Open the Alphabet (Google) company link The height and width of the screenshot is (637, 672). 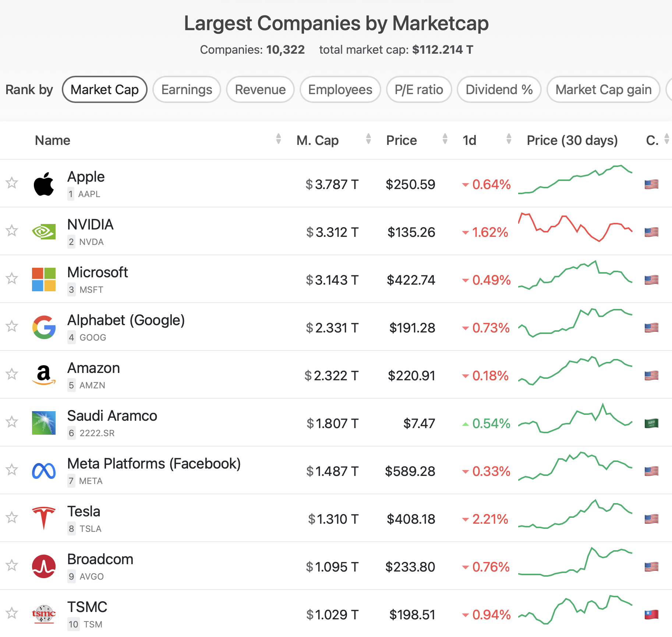(126, 320)
